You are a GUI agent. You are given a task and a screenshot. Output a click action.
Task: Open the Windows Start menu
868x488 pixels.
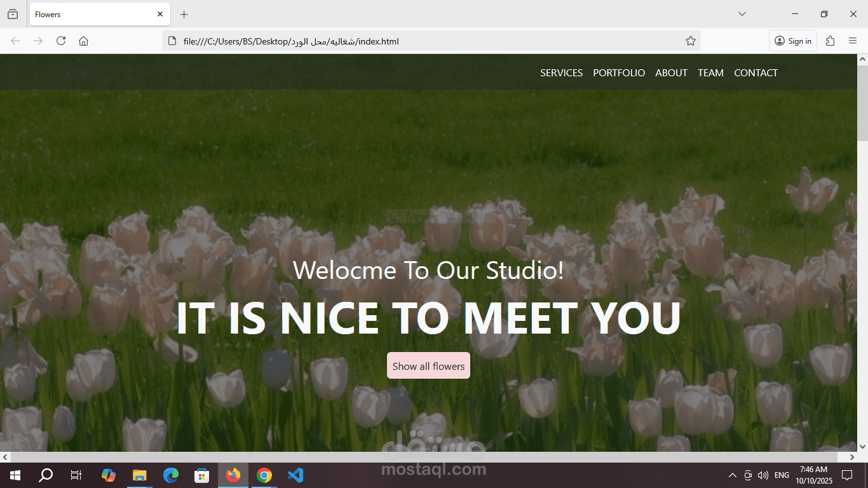coord(15,475)
